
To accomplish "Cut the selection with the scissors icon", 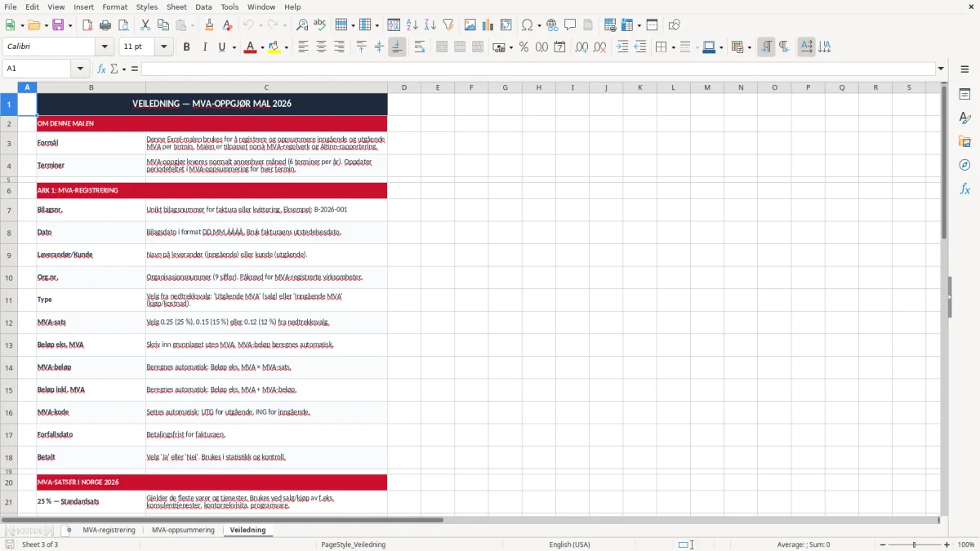I will (x=145, y=25).
